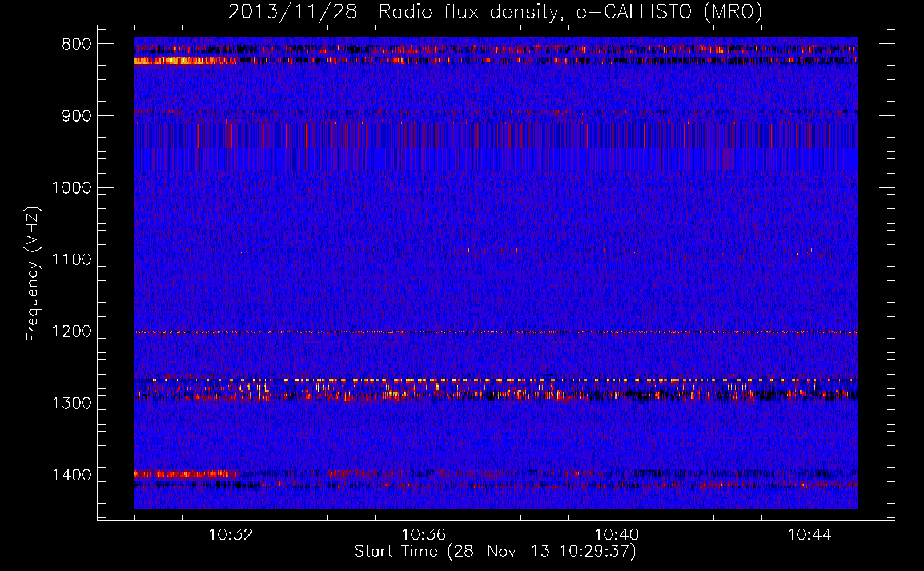Click the 10:36 time tick label
The width and height of the screenshot is (924, 571).
[424, 535]
